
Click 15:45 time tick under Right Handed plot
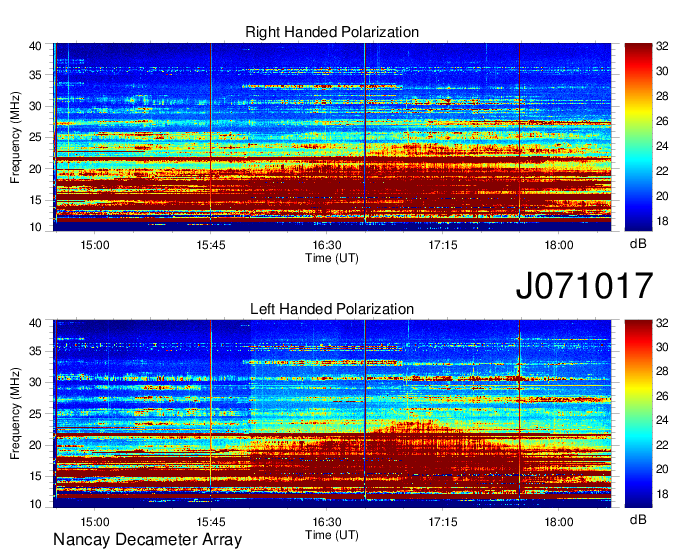pyautogui.click(x=211, y=245)
